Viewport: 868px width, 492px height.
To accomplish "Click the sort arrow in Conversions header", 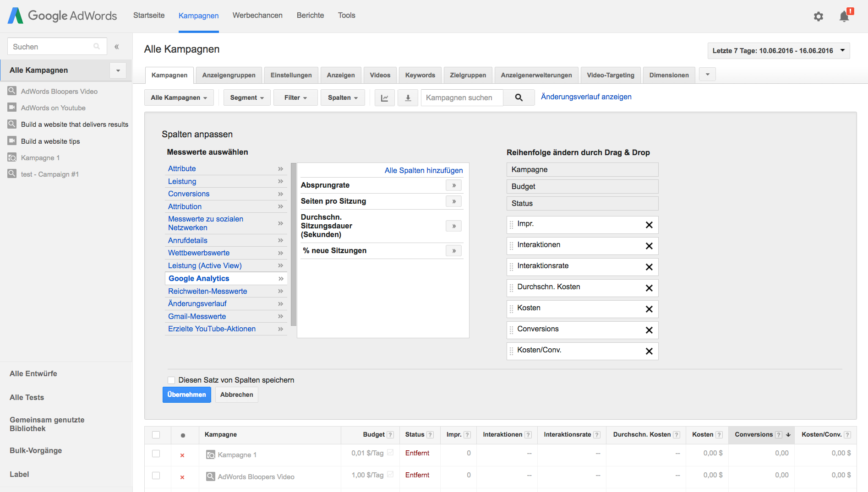I will point(788,435).
